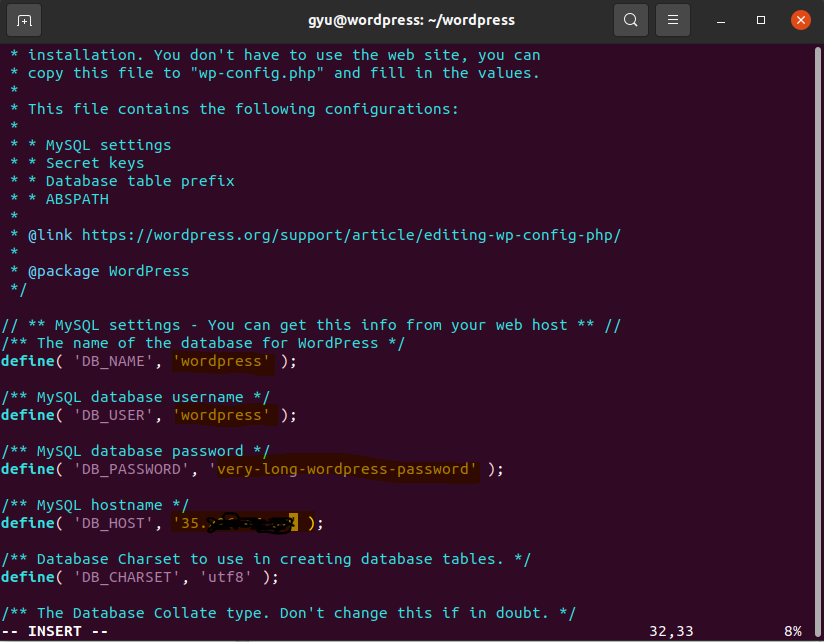Viewport: 824px width, 642px height.
Task: Click the define keyword on the DB_CHARSET line
Action: pyautogui.click(x=28, y=577)
